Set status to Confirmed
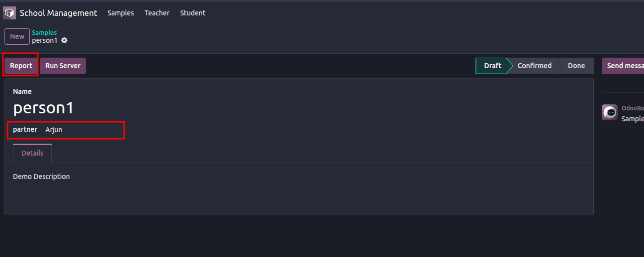Screen dimensions: 644x257 pos(534,66)
